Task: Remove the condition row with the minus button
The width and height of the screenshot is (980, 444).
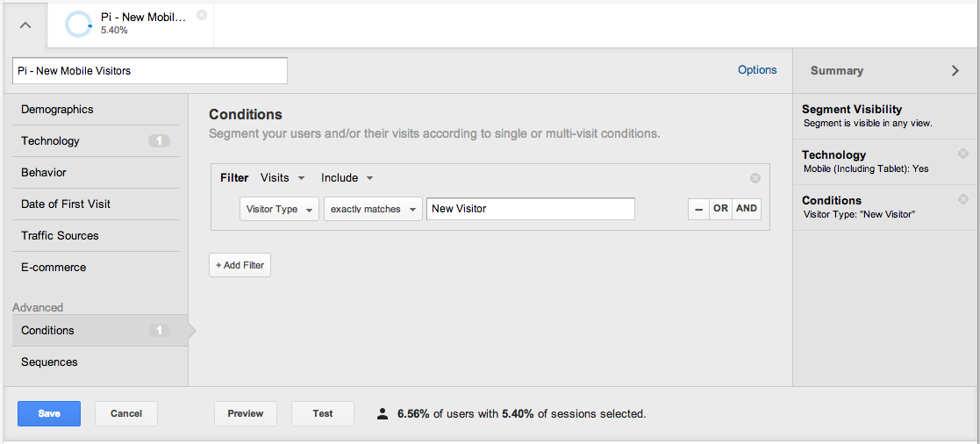Action: point(698,209)
